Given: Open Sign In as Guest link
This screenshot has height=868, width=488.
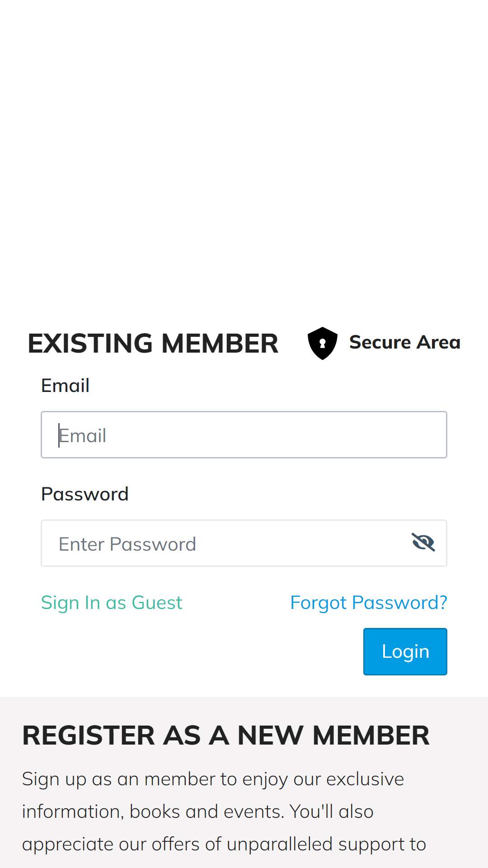Looking at the screenshot, I should click(x=112, y=603).
